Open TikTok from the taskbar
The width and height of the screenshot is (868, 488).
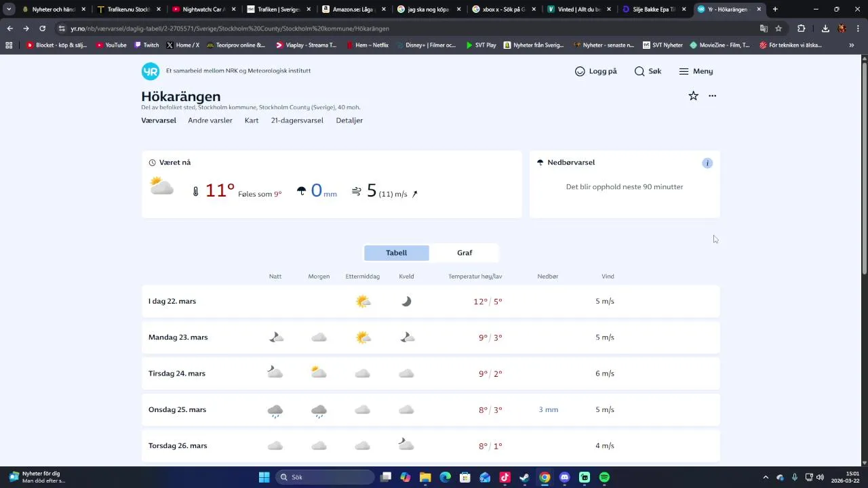(x=505, y=477)
